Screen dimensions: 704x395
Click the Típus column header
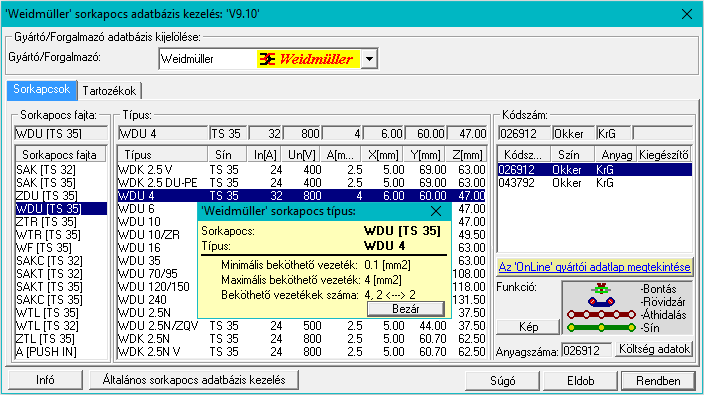(x=163, y=155)
